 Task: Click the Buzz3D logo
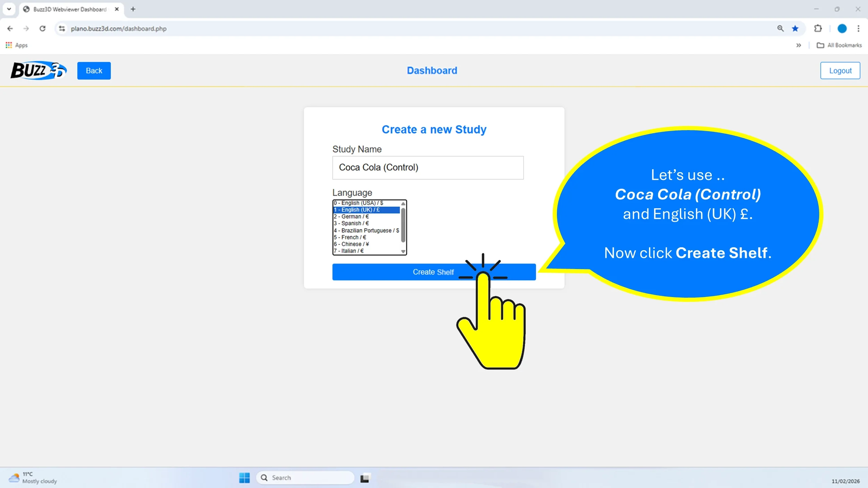pyautogui.click(x=38, y=70)
